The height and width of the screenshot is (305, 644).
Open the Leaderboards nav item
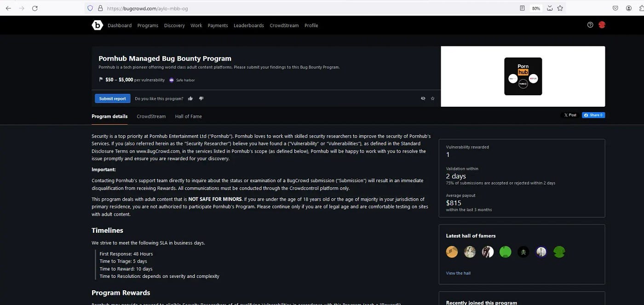point(249,25)
